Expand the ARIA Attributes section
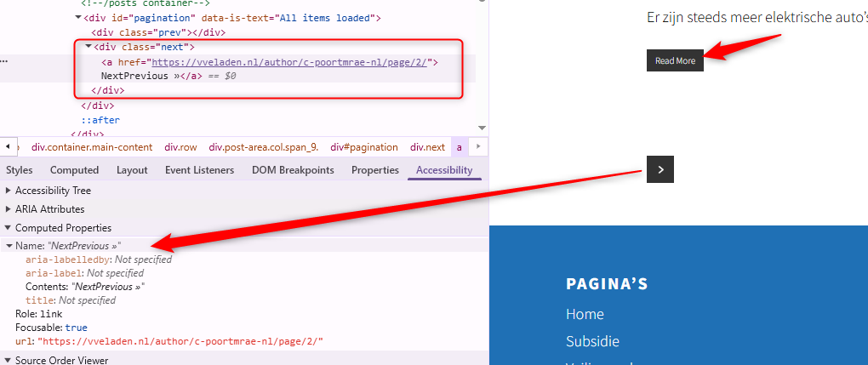Viewport: 868px width, 365px height. tap(9, 209)
